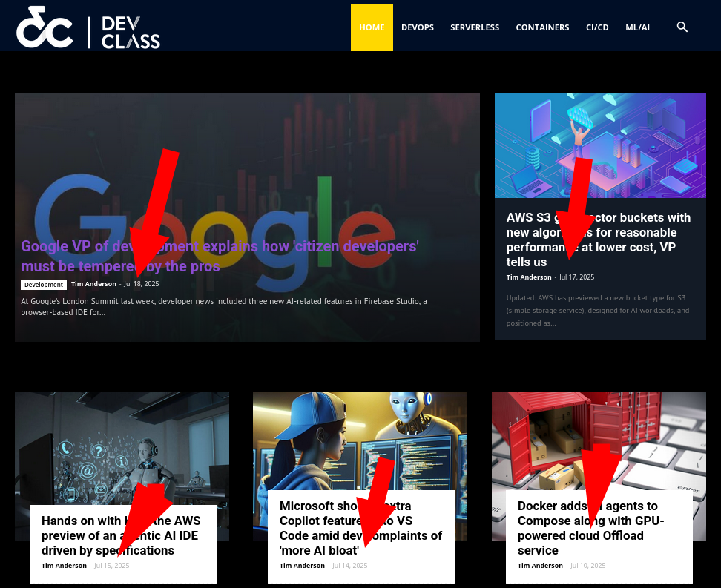This screenshot has height=588, width=721.
Task: Open Microsoft Copilot 'more AI bloat' headline
Action: (x=360, y=528)
